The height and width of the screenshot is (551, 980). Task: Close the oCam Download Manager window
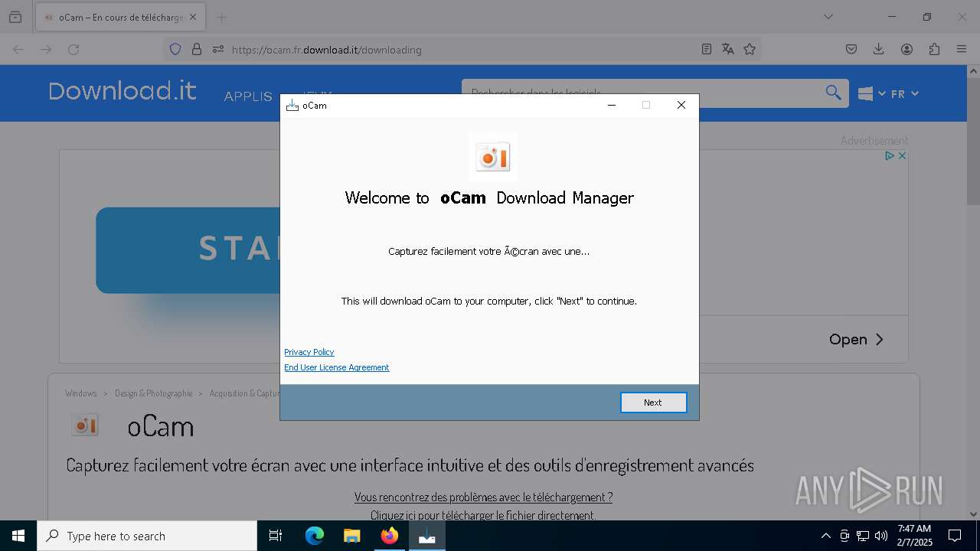click(x=681, y=105)
